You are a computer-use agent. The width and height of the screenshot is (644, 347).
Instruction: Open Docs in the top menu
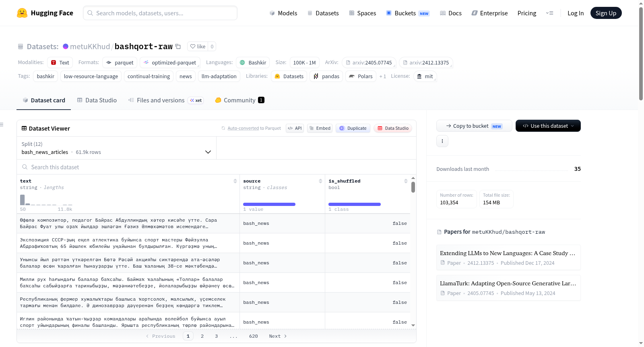click(451, 13)
